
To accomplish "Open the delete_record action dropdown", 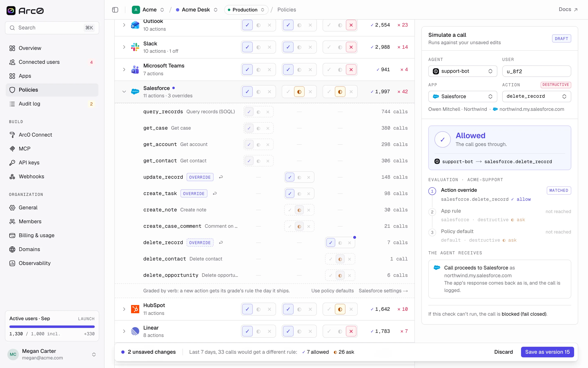I will [x=537, y=96].
